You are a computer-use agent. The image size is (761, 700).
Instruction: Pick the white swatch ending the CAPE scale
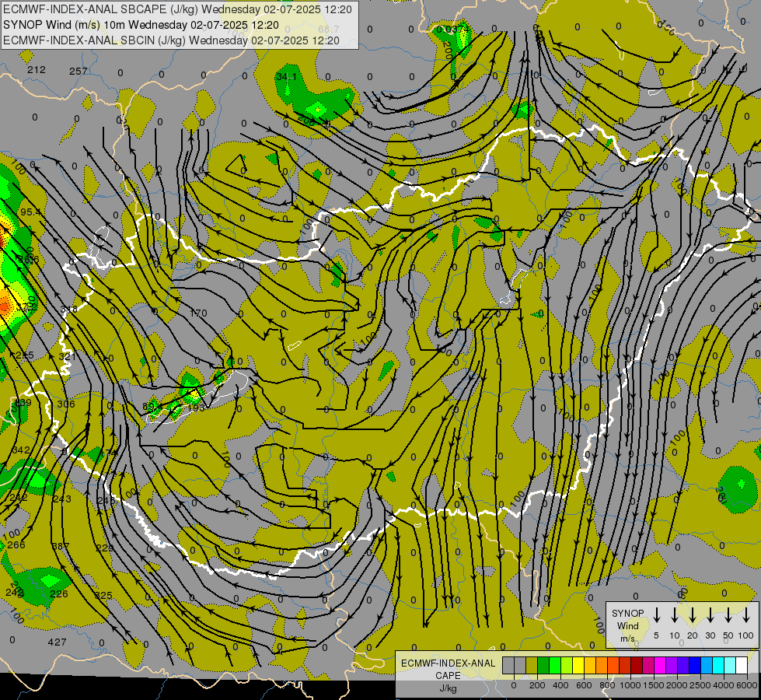click(742, 666)
